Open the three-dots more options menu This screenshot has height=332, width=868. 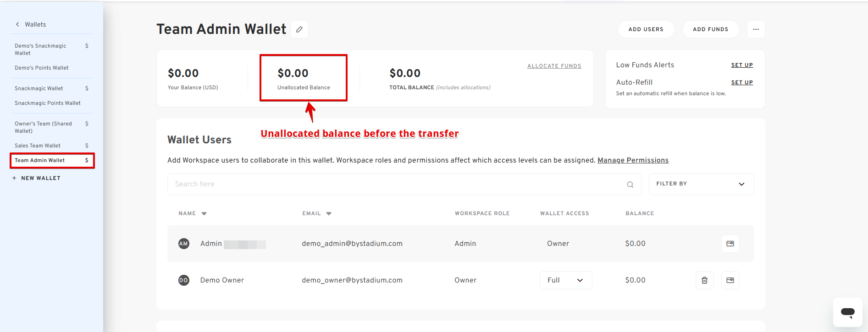[756, 29]
